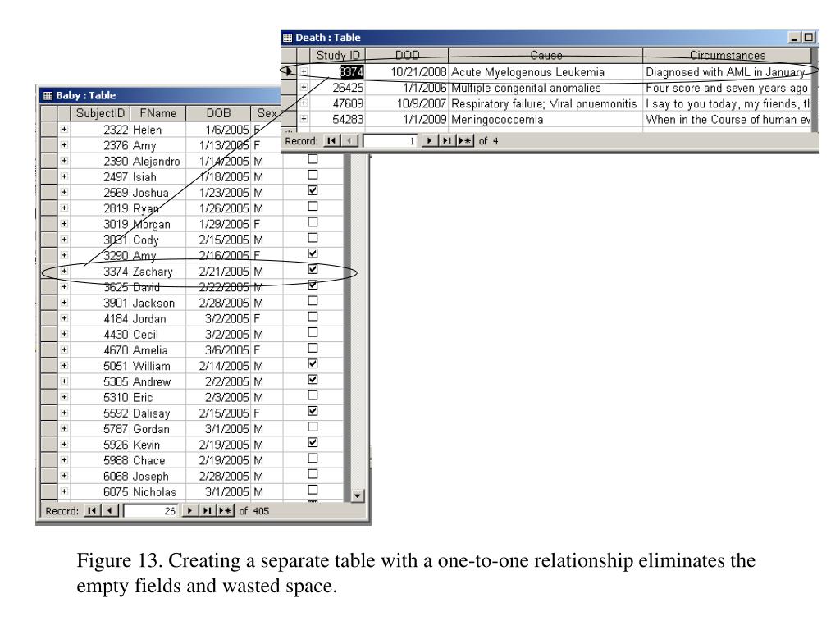Click the Meningococcemia cause cell
Screen dimensions: 840x630
point(546,119)
